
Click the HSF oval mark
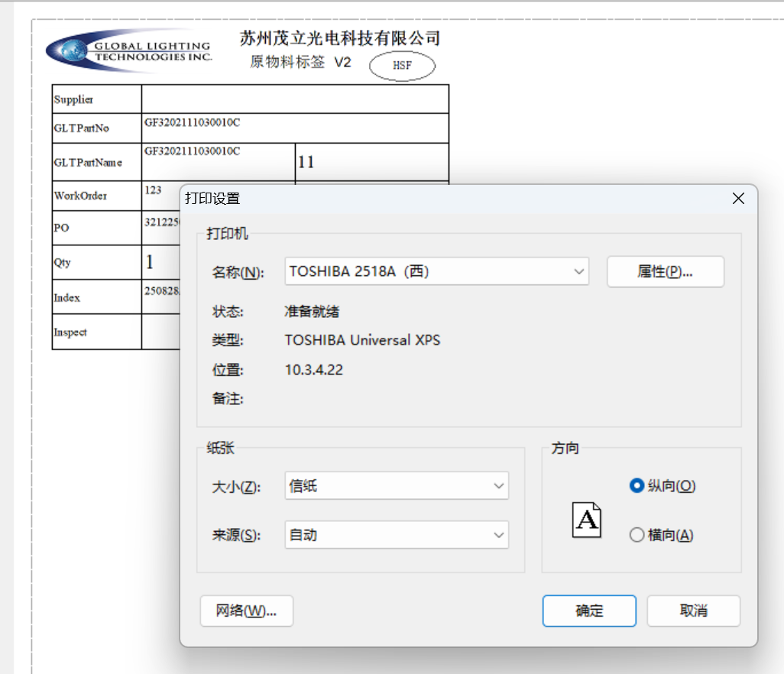click(x=402, y=66)
